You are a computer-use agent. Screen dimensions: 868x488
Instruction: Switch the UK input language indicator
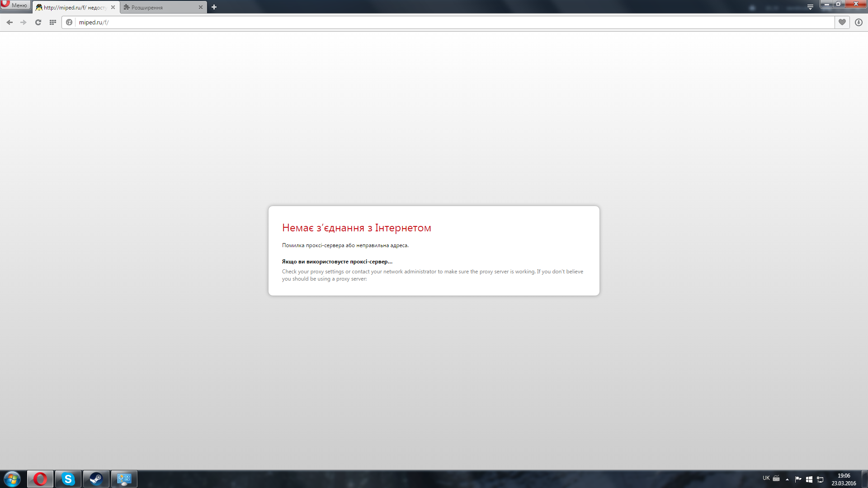pyautogui.click(x=766, y=478)
